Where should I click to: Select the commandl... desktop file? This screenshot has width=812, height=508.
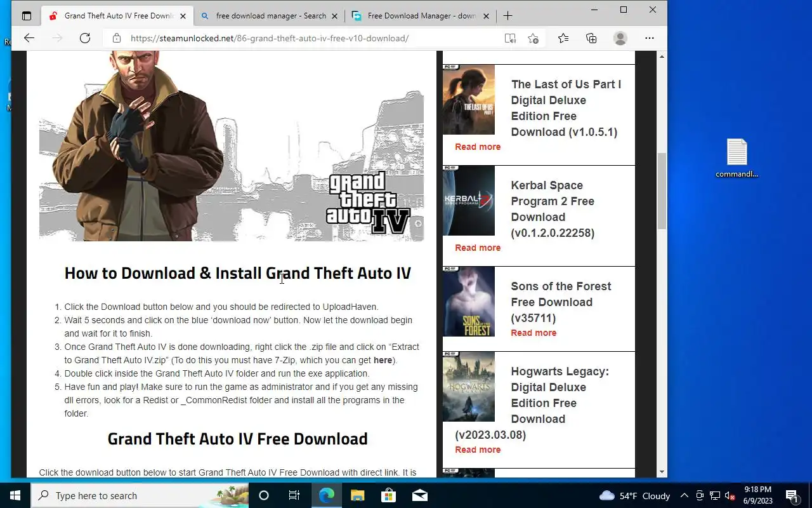coord(737,159)
